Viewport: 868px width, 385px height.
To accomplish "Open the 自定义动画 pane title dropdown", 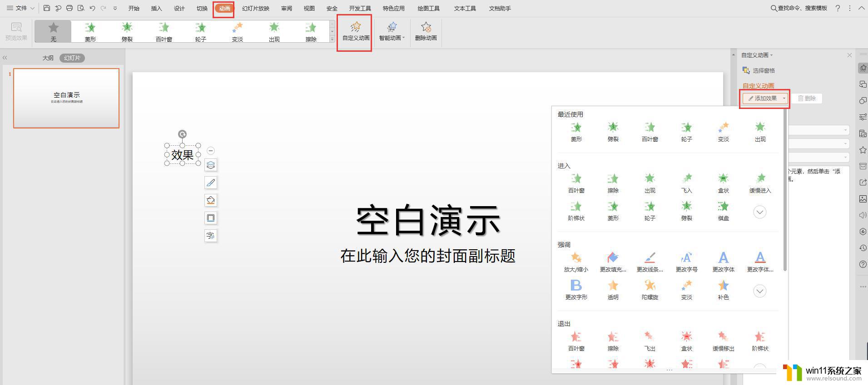I will tap(757, 55).
